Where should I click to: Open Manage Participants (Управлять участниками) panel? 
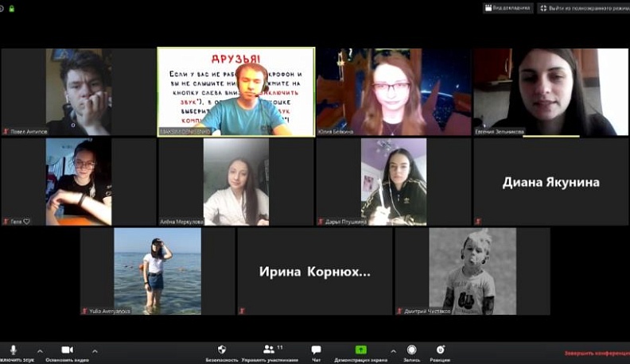(x=270, y=350)
